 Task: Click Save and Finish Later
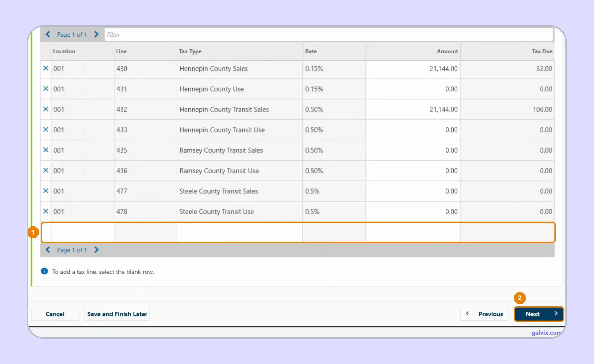pyautogui.click(x=117, y=314)
